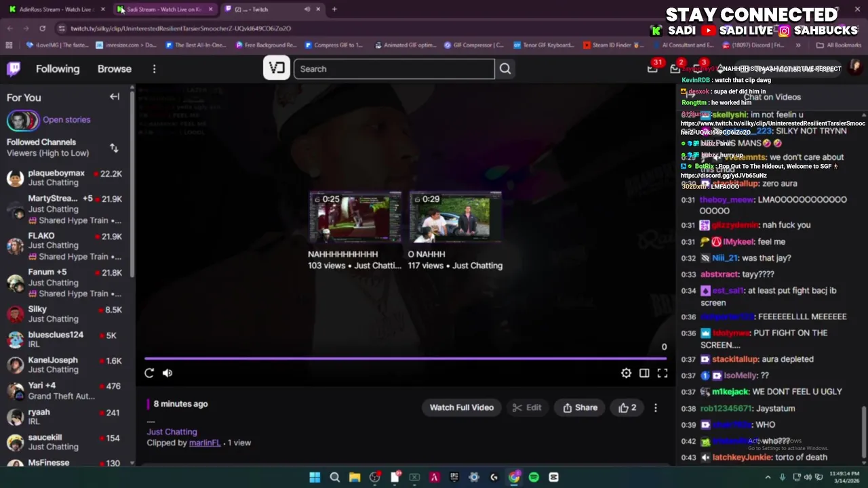Open bluesclues124 channel in sidebar

pyautogui.click(x=65, y=340)
